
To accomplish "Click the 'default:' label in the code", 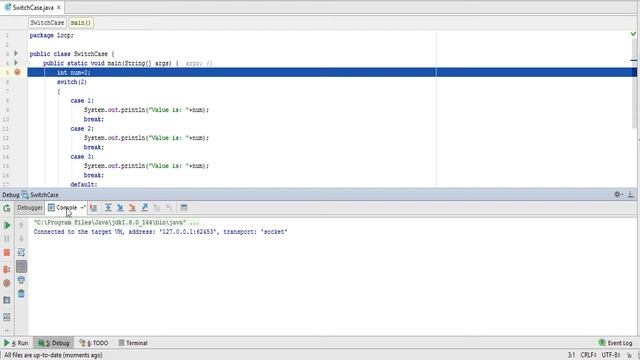I will tap(84, 184).
